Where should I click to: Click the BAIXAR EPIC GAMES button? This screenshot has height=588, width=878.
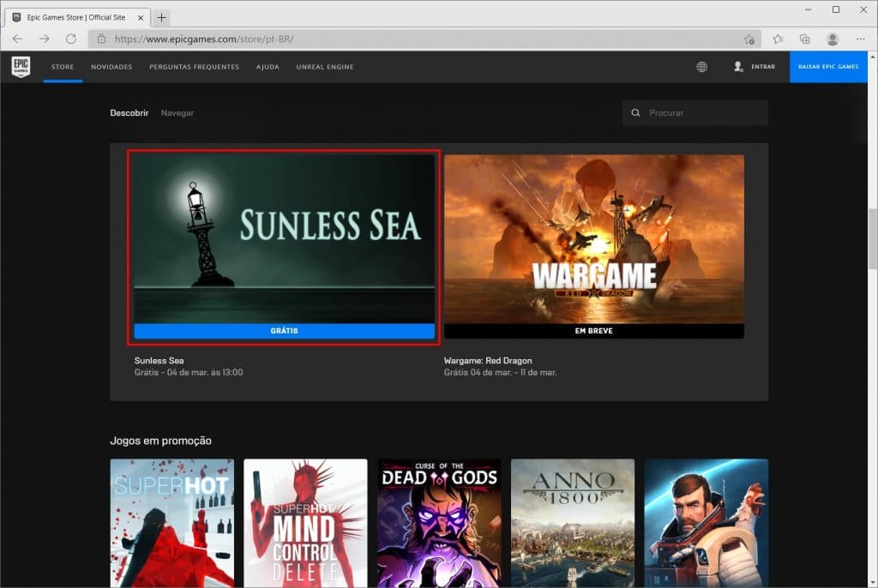pyautogui.click(x=828, y=67)
